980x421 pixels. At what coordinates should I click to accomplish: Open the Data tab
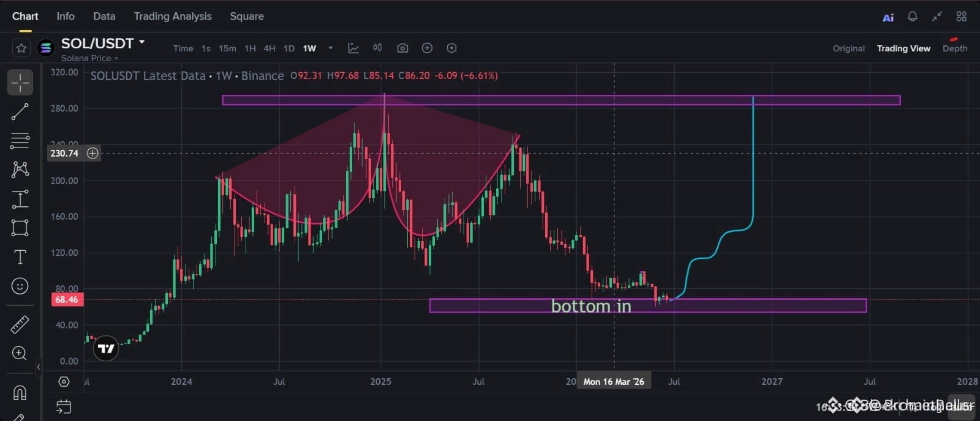tap(104, 17)
